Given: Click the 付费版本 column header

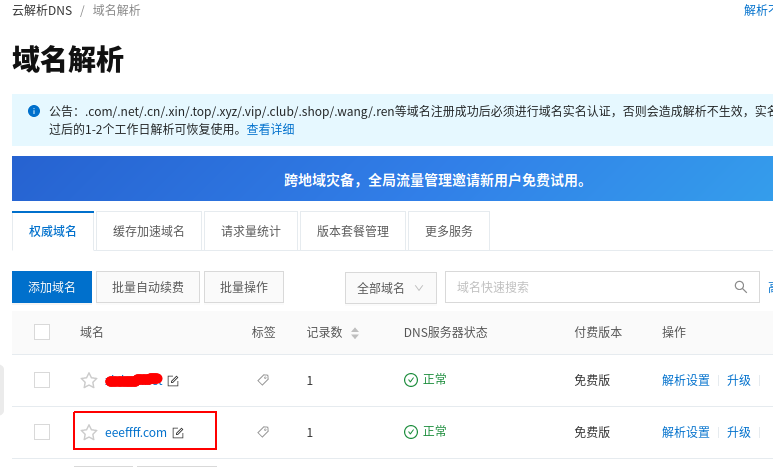Looking at the screenshot, I should click(x=598, y=332).
